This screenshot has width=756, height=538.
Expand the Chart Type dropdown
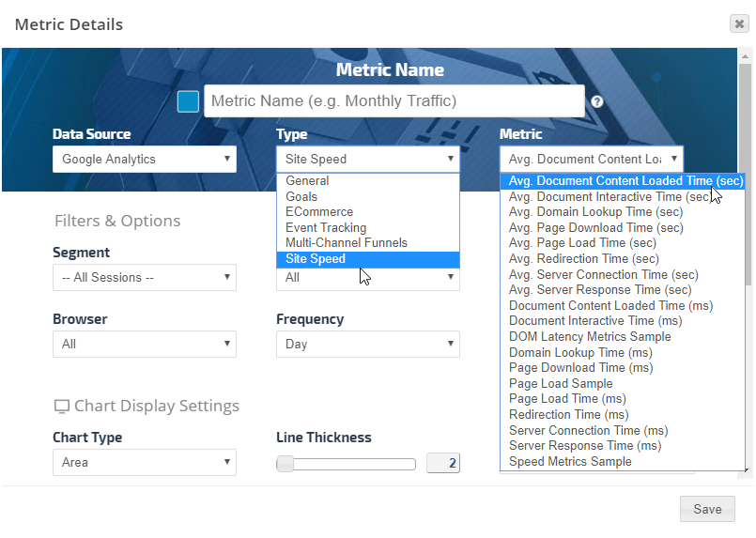(144, 462)
